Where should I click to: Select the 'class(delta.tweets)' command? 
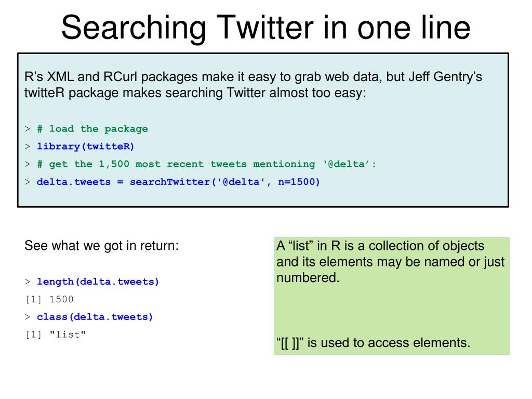click(x=95, y=317)
